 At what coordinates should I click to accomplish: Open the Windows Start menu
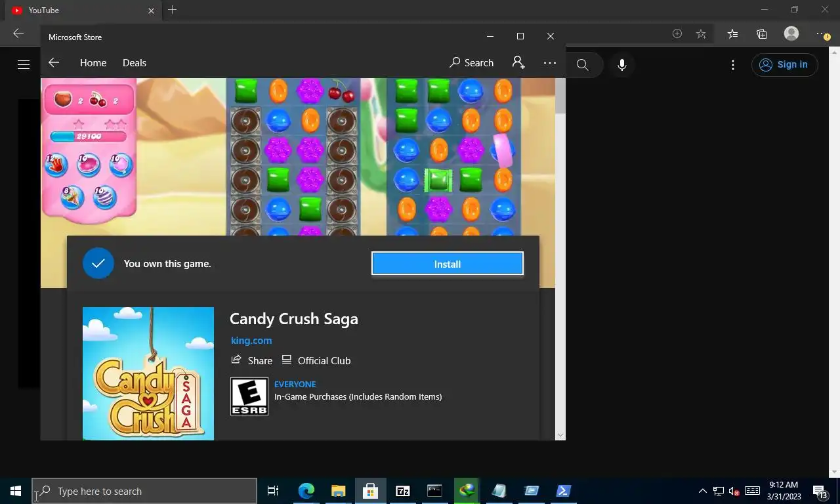click(16, 491)
